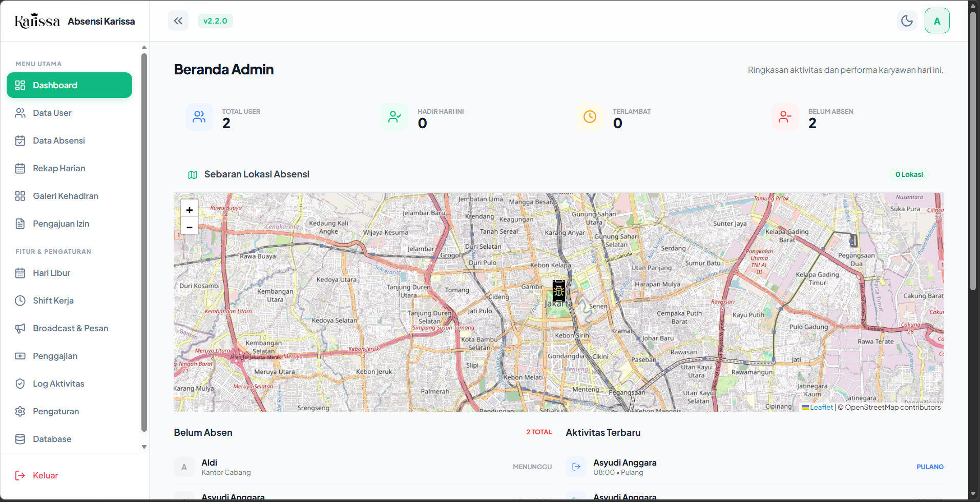The image size is (980, 502).
Task: Open the Dashboard menu item
Action: (x=69, y=85)
